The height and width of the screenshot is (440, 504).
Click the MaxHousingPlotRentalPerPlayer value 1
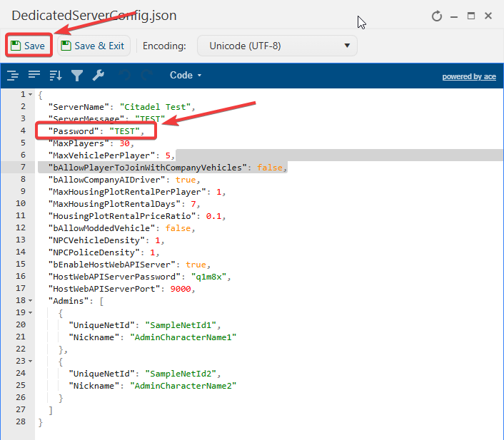tap(219, 192)
